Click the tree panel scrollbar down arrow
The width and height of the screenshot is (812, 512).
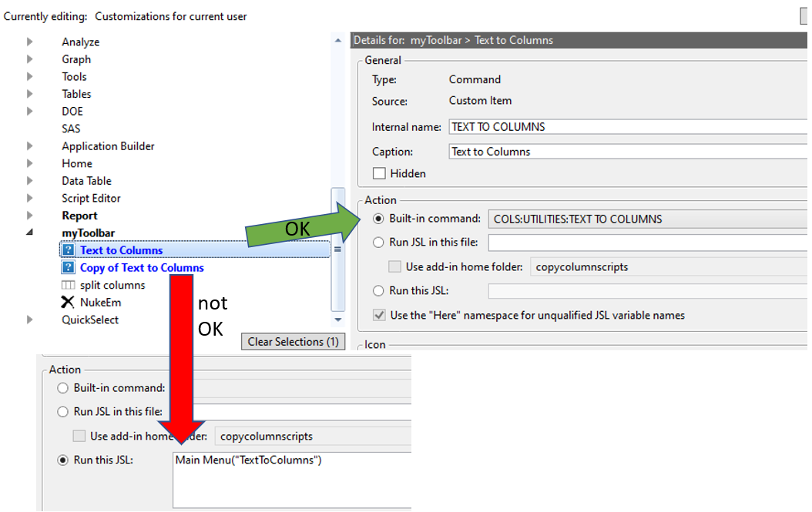tap(337, 320)
